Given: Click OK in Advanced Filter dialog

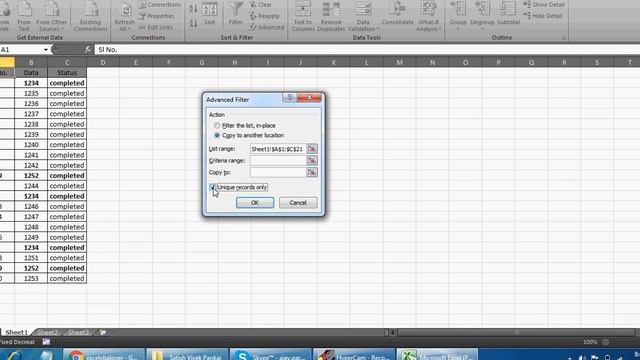Looking at the screenshot, I should [255, 203].
